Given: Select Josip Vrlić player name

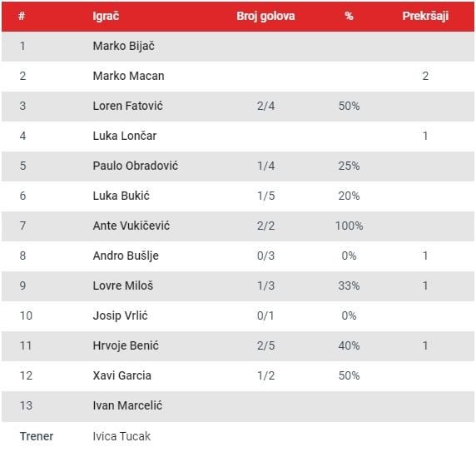Looking at the screenshot, I should click(120, 315).
